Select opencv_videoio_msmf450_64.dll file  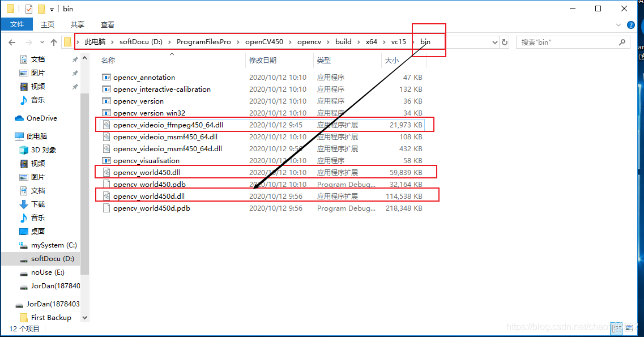(x=165, y=136)
